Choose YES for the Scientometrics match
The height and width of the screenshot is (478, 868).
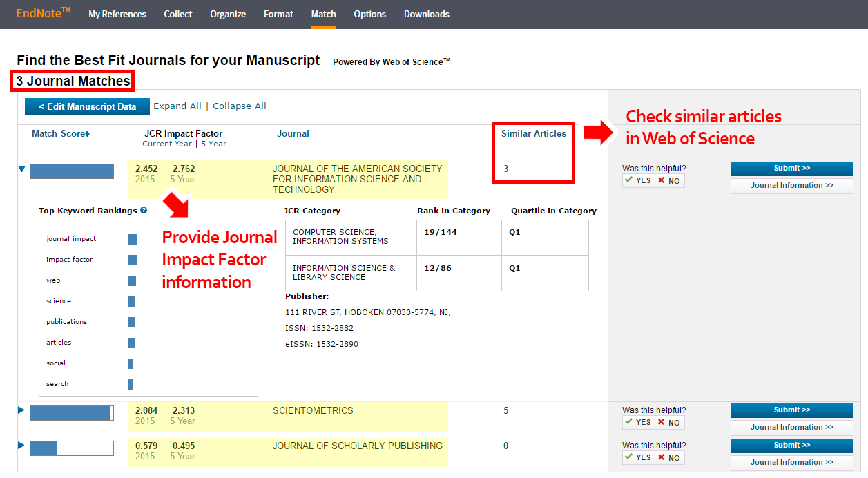click(x=638, y=422)
